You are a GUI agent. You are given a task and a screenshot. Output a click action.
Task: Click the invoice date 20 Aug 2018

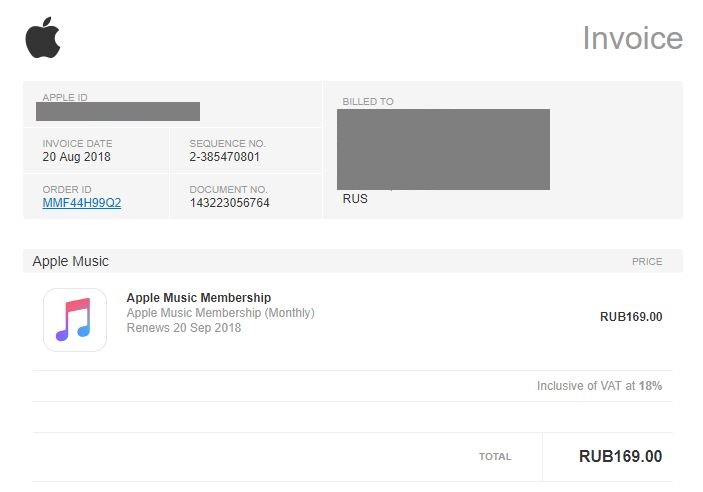77,157
